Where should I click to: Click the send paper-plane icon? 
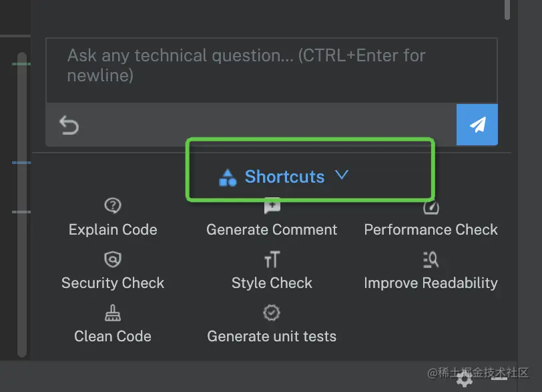point(477,125)
